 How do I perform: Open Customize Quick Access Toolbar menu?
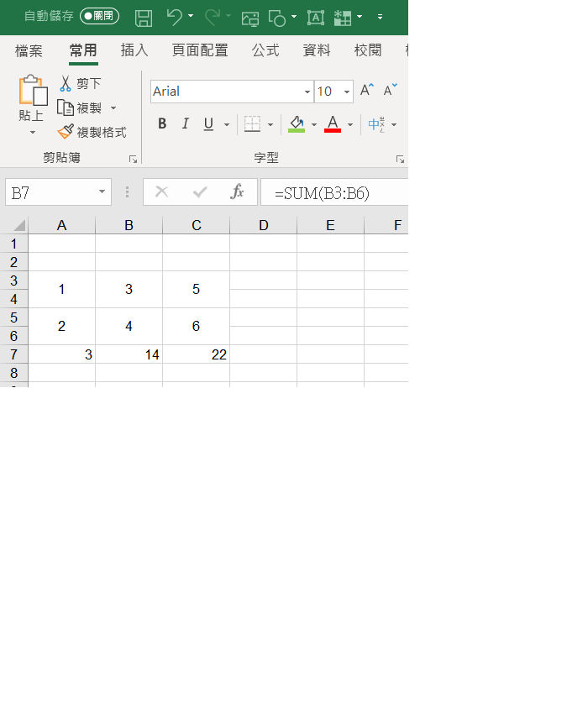point(380,17)
